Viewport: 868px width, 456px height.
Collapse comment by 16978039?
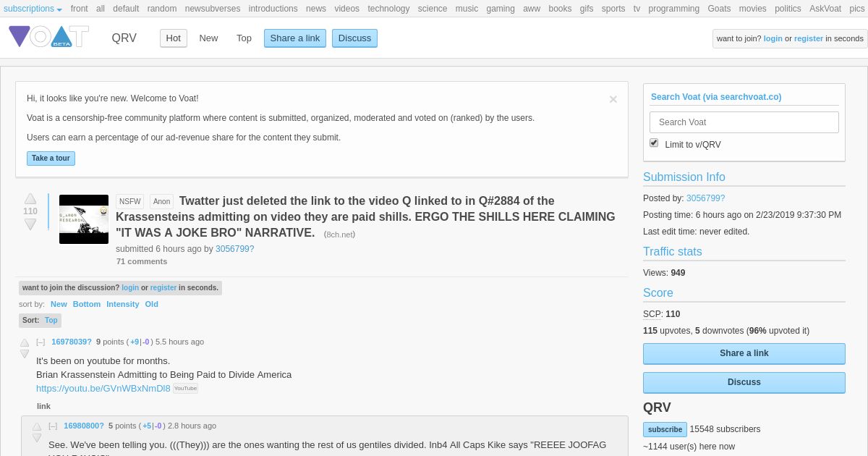(41, 342)
